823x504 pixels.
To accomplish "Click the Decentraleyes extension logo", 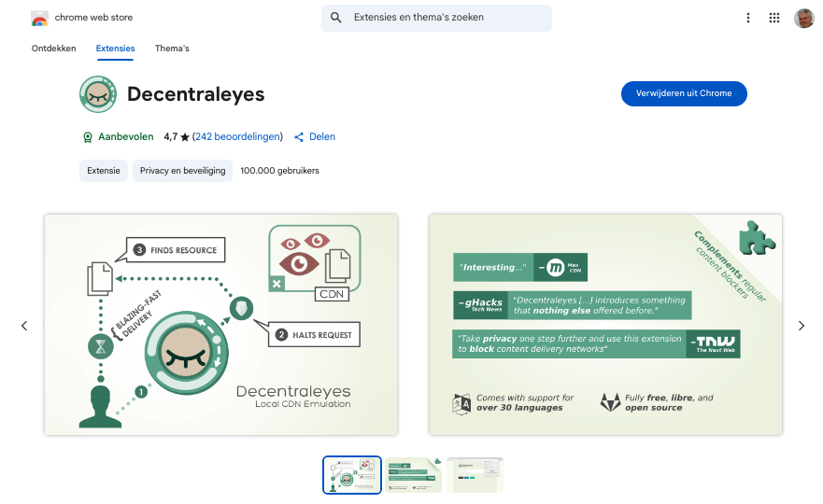I will tap(98, 94).
